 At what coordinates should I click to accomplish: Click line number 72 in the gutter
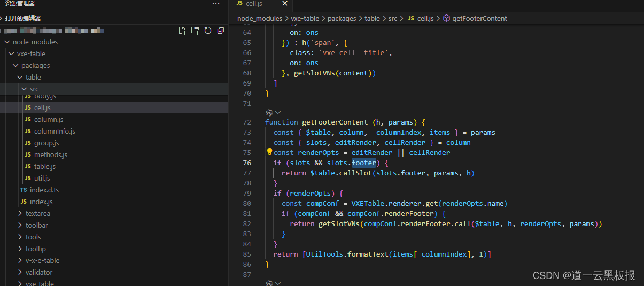247,122
